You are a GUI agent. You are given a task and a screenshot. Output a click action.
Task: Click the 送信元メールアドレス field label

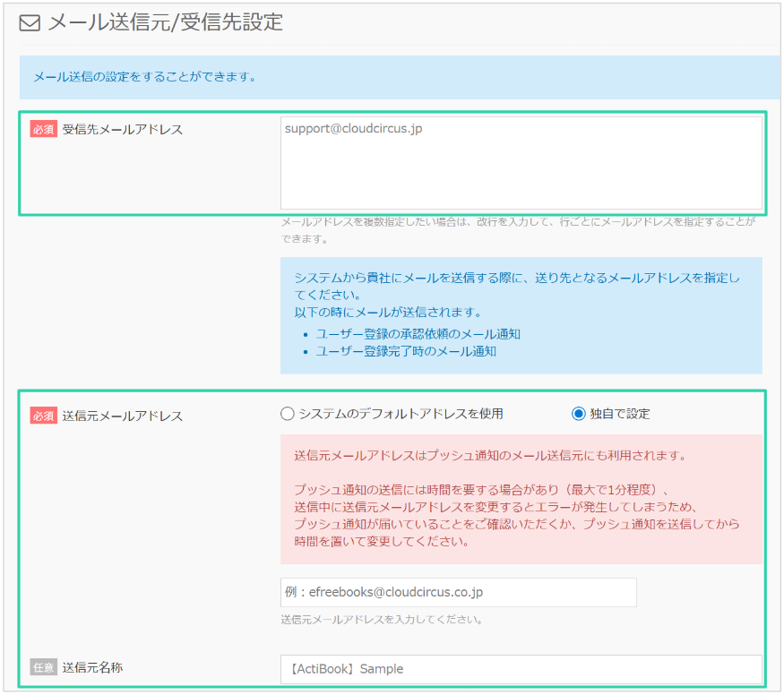tap(122, 416)
